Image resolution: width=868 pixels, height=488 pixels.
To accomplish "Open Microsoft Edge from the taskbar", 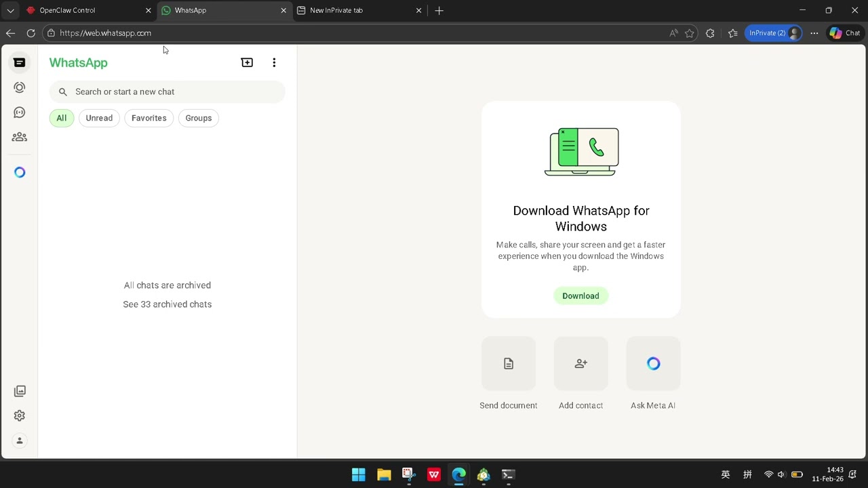I will (459, 474).
